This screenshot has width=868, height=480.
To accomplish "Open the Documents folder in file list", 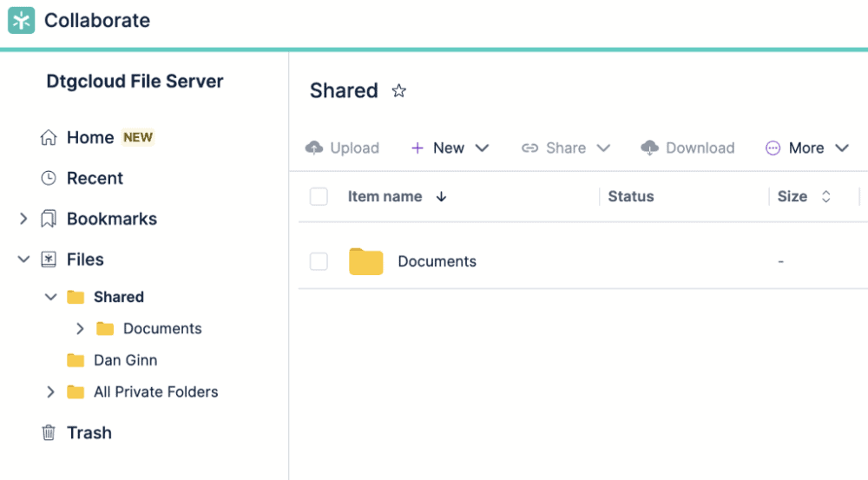I will [437, 261].
